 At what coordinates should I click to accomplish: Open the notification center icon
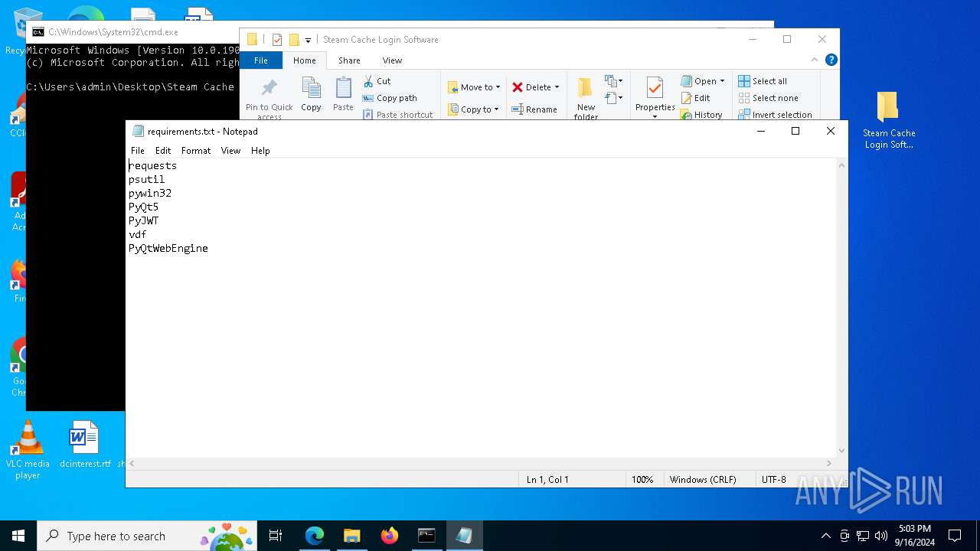click(x=955, y=536)
